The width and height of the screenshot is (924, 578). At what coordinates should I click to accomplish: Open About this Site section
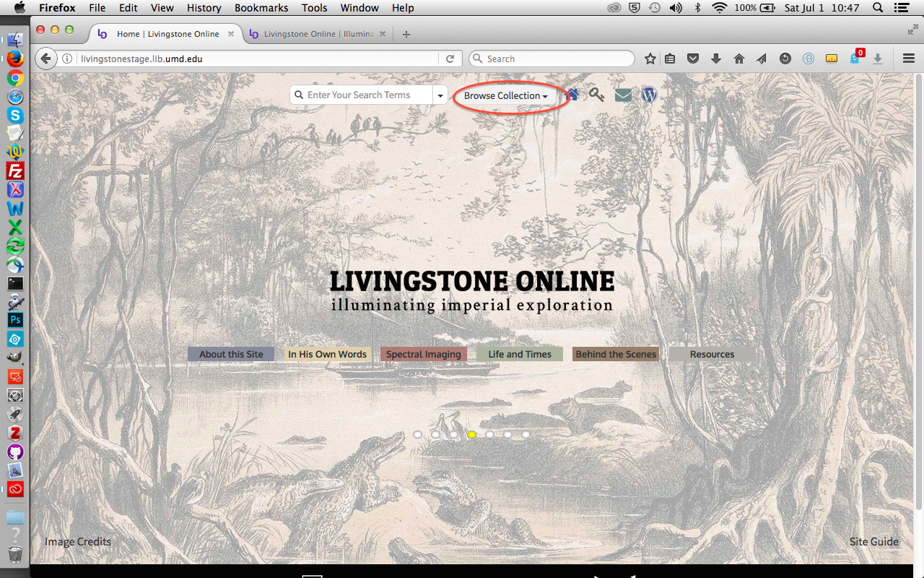pos(231,354)
